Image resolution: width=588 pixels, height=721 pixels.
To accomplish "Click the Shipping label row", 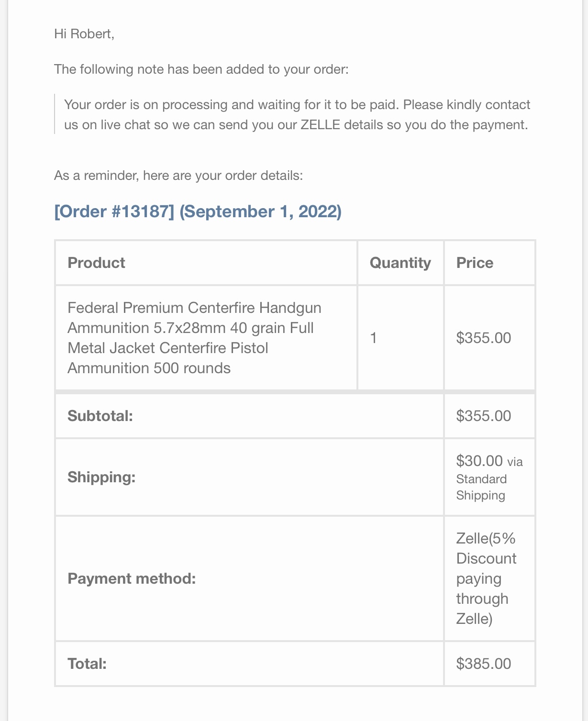I will [249, 477].
